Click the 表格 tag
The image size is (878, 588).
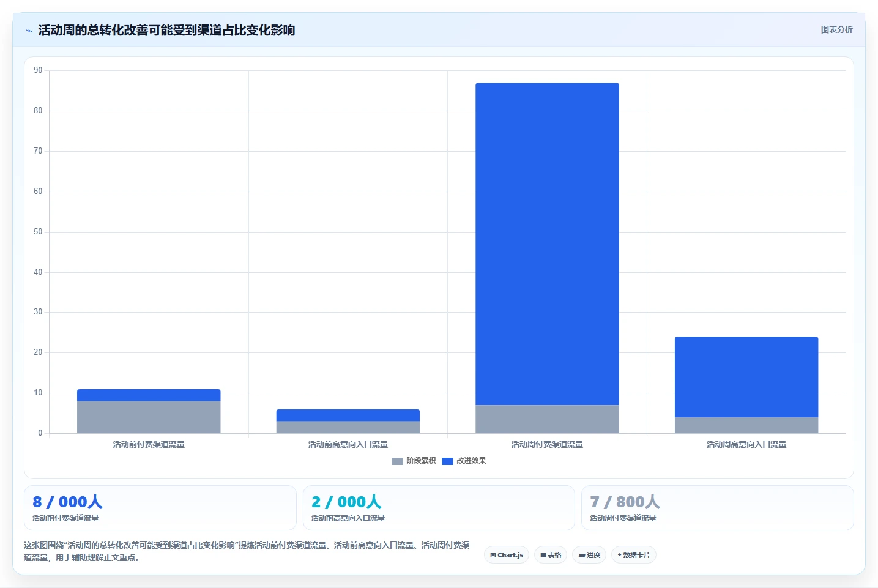551,555
